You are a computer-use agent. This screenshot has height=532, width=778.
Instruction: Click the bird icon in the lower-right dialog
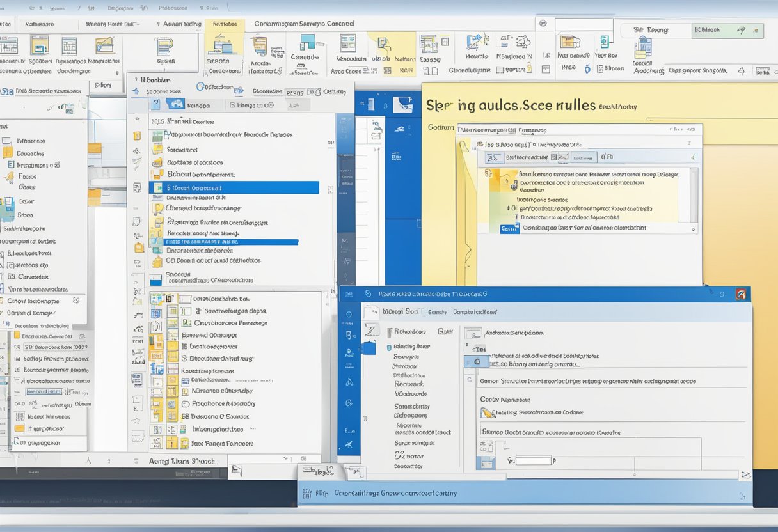point(488,412)
